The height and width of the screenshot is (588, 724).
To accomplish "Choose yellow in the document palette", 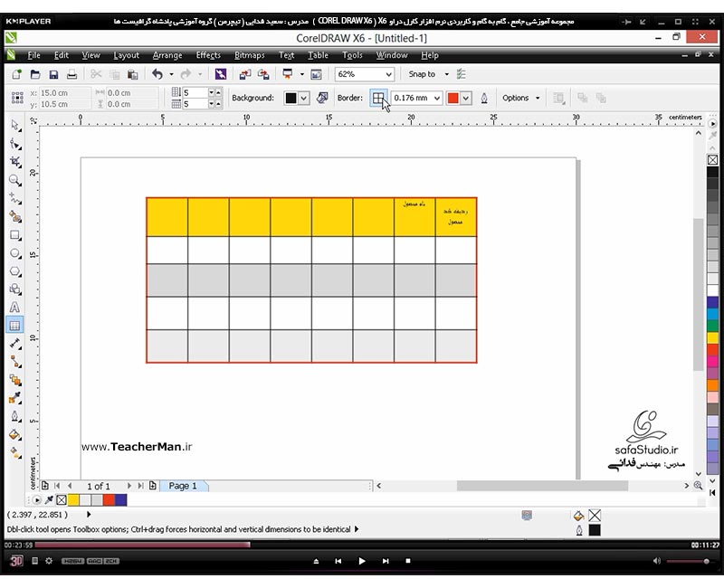I will [x=73, y=500].
